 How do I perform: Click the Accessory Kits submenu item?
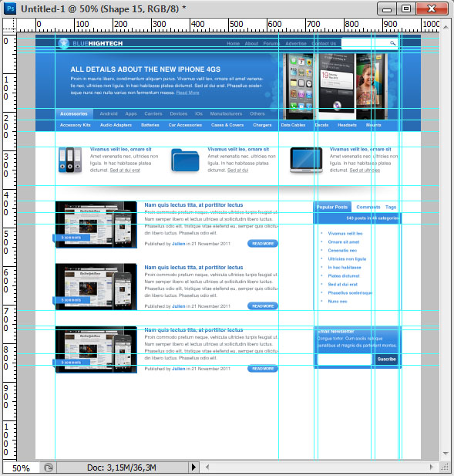(x=76, y=125)
